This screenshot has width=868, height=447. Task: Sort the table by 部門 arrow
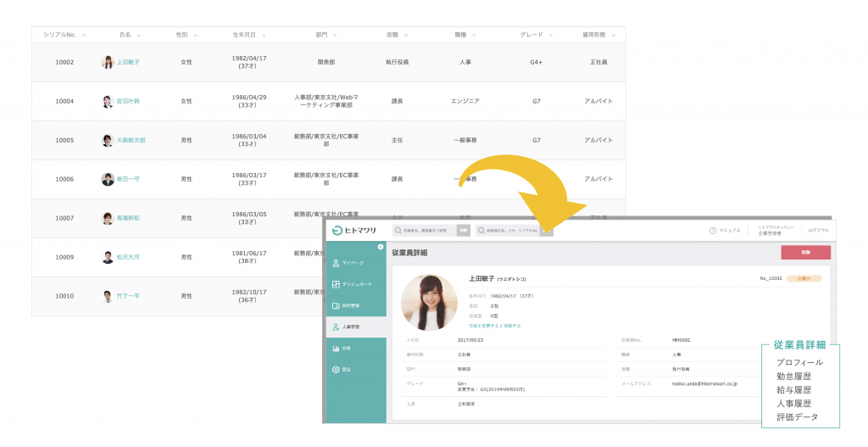335,36
